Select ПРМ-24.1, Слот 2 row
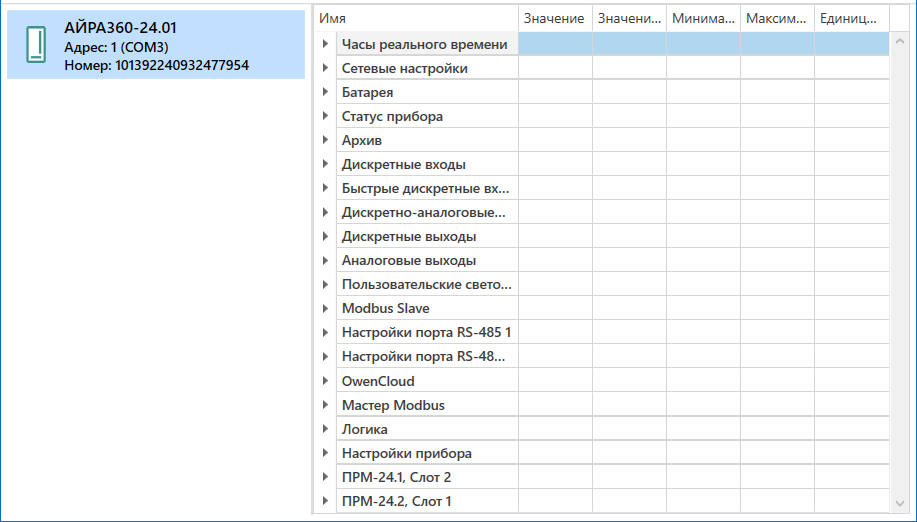Screen dimensions: 917x522 click(x=396, y=478)
